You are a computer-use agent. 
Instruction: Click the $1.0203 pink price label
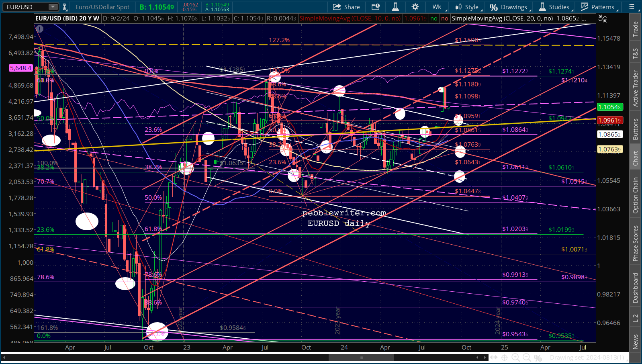[x=515, y=229]
